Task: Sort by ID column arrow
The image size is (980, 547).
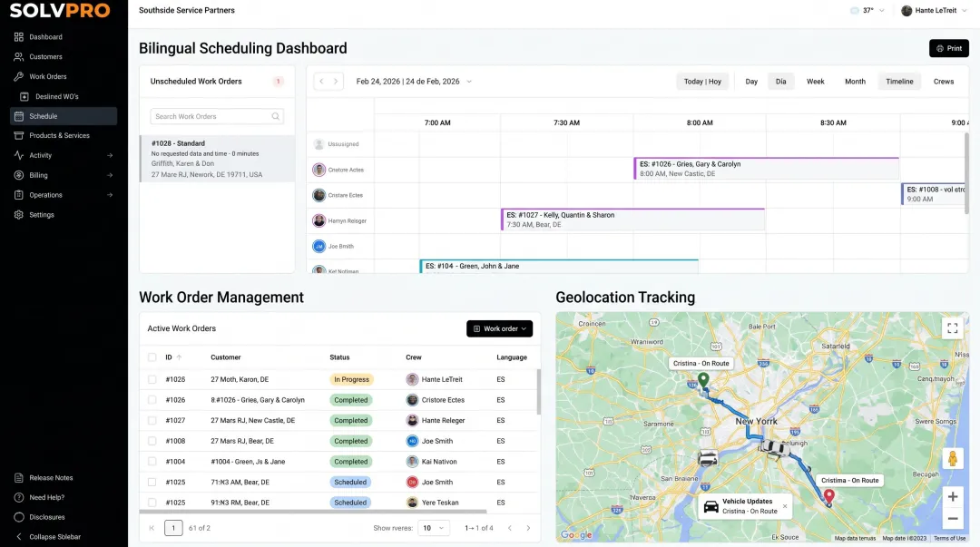Action: (x=179, y=357)
